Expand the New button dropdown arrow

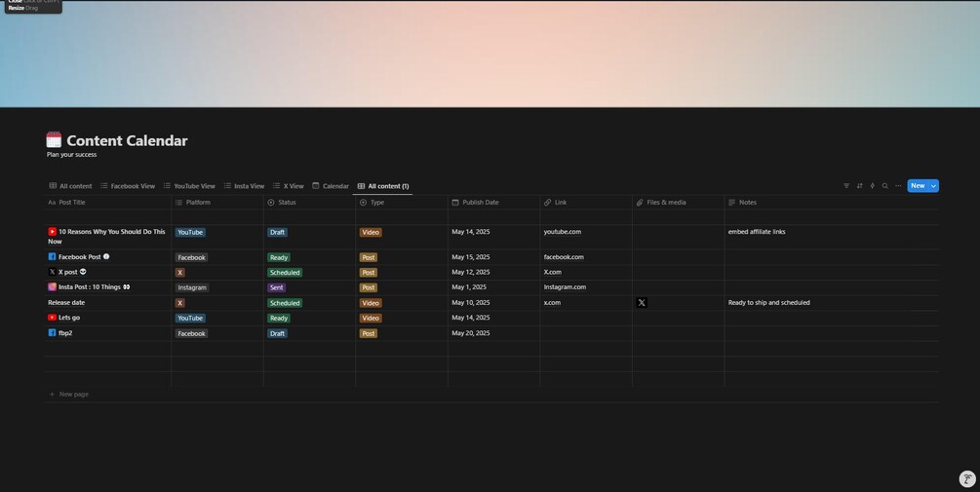pos(934,186)
